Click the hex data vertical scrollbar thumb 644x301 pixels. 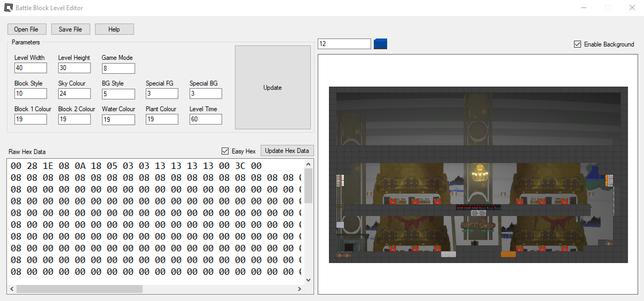point(309,186)
